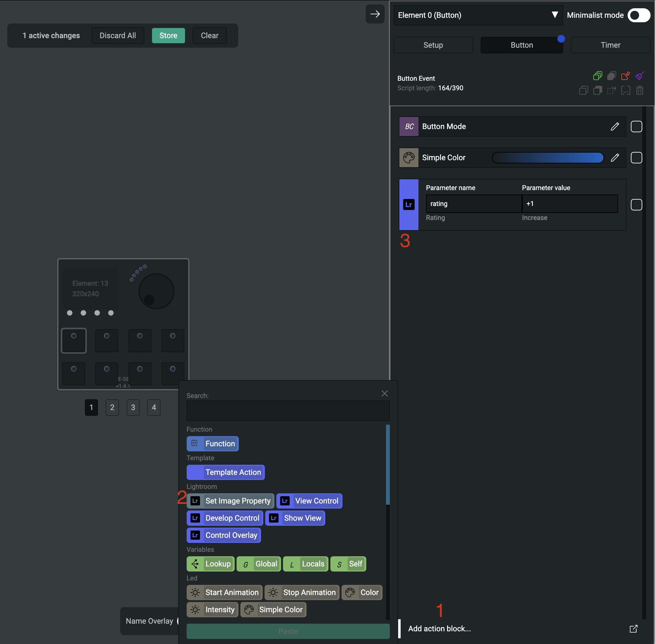The image size is (655, 644).
Task: Switch to the Setup tab
Action: tap(433, 45)
